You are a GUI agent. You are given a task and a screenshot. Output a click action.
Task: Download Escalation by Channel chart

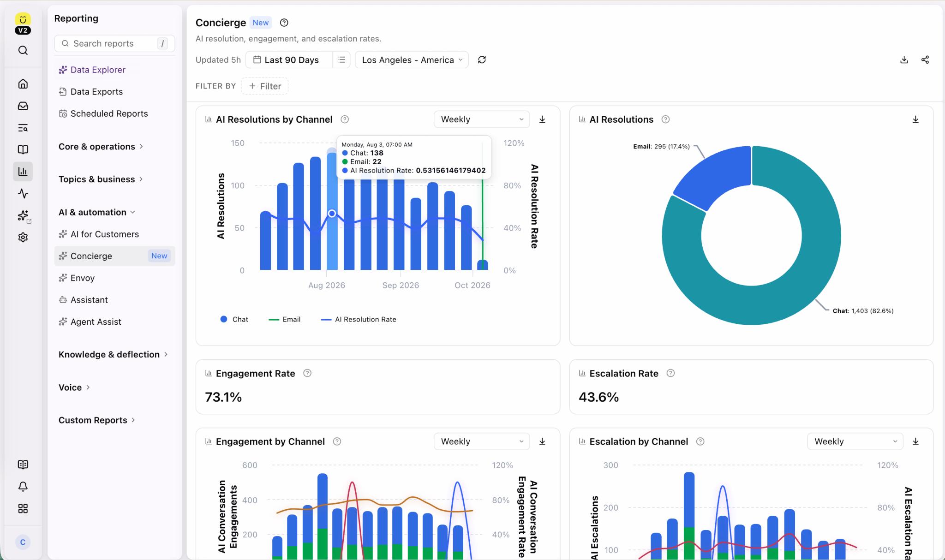(x=915, y=441)
